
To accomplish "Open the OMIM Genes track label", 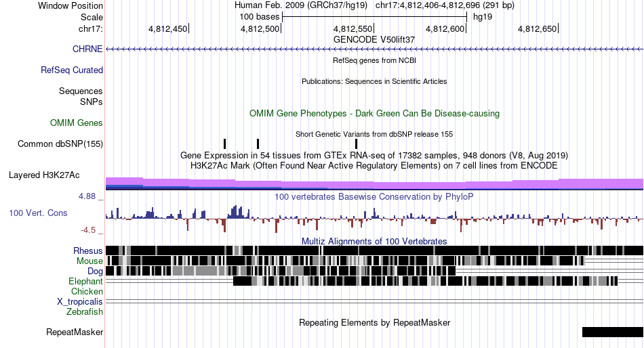I will point(76,123).
